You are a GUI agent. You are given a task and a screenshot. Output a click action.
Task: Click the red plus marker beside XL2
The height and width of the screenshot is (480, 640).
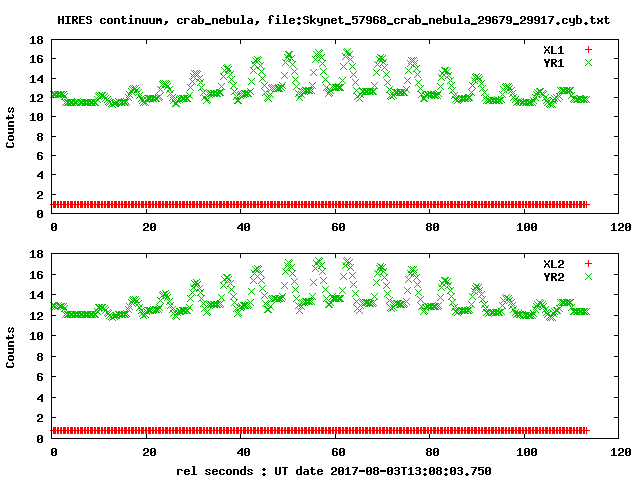pyautogui.click(x=588, y=264)
